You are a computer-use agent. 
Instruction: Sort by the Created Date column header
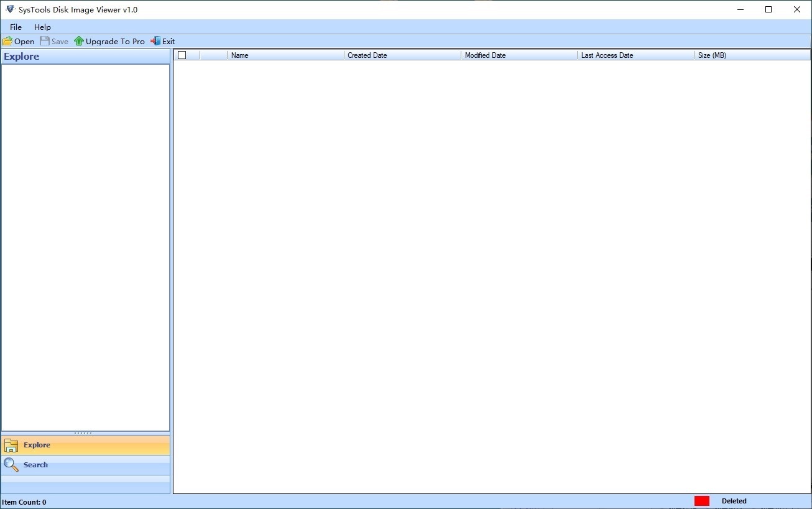(x=402, y=55)
